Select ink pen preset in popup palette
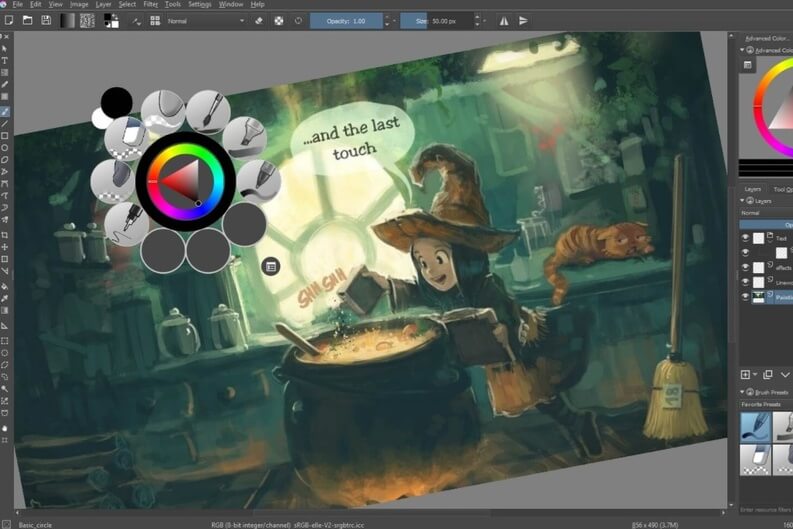793x529 pixels. point(126,225)
